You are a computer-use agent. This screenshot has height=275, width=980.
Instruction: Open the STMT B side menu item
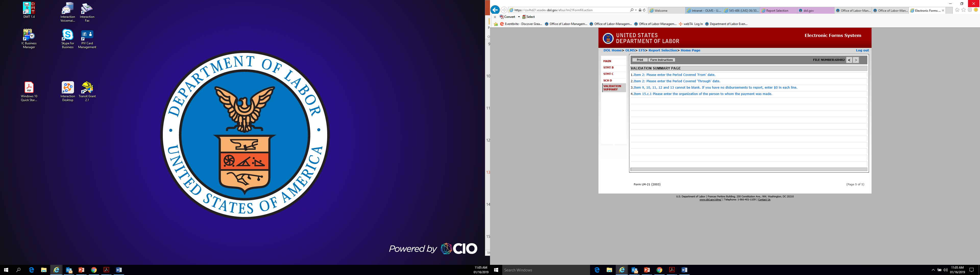point(608,68)
